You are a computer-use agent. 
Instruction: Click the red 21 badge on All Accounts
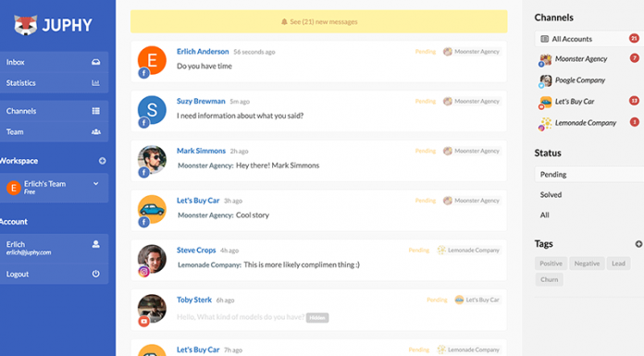[x=634, y=39]
